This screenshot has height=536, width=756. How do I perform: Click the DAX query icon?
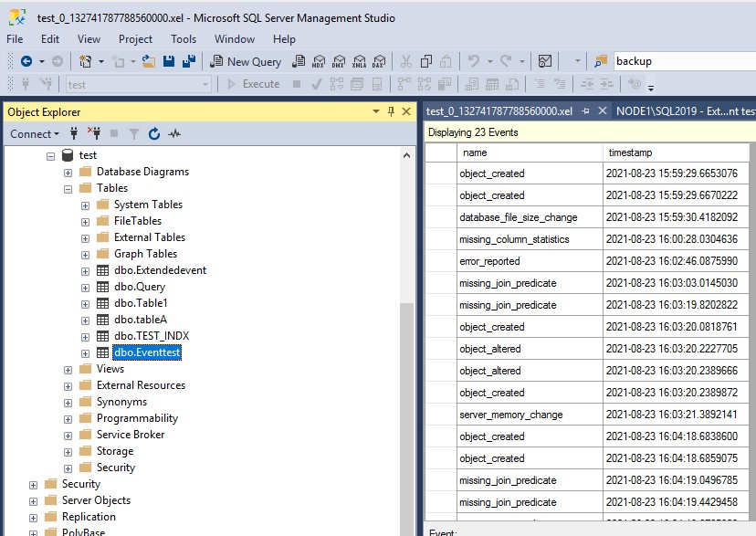tap(378, 61)
